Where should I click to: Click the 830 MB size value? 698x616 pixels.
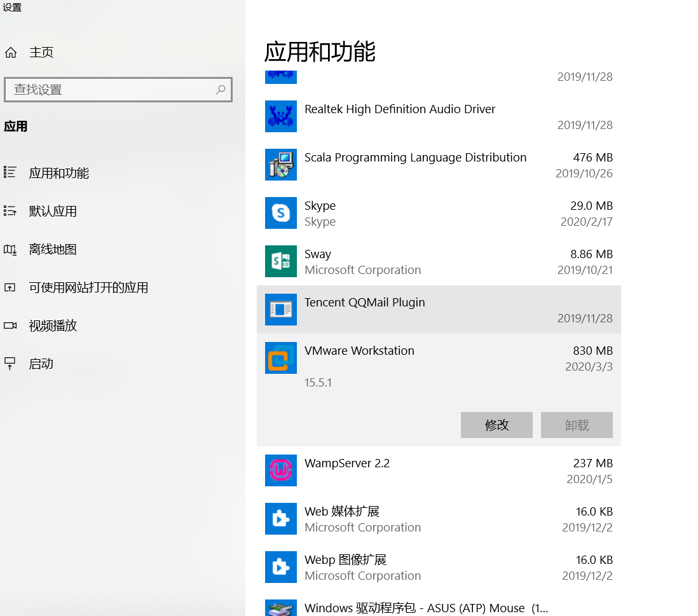click(x=593, y=351)
